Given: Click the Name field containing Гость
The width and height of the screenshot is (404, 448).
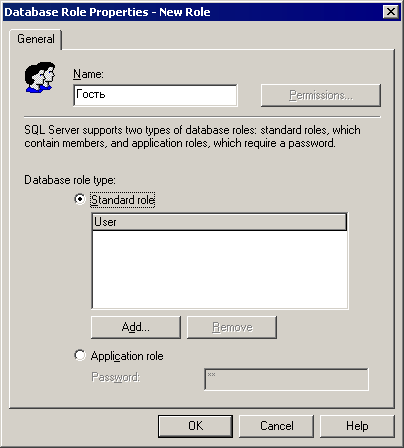Looking at the screenshot, I should point(155,95).
